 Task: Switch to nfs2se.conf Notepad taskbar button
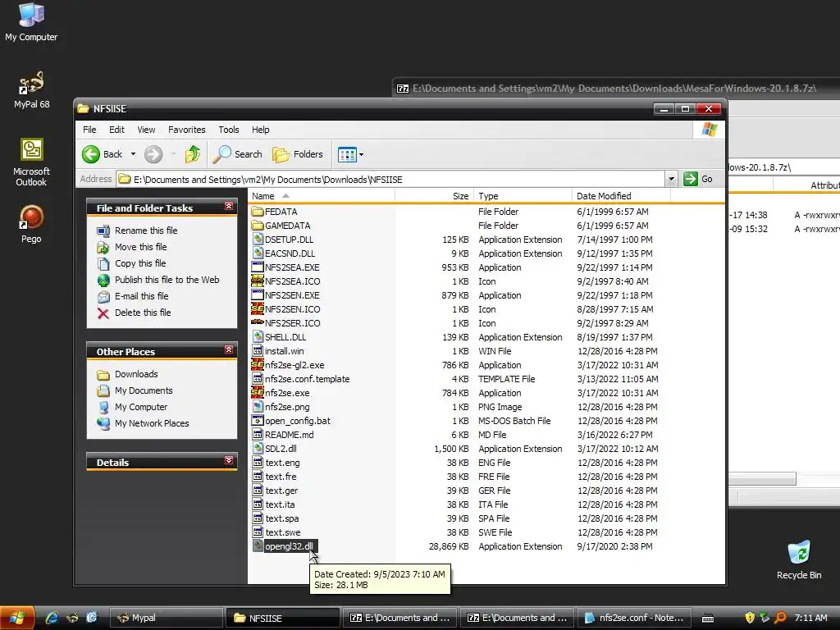coord(634,618)
